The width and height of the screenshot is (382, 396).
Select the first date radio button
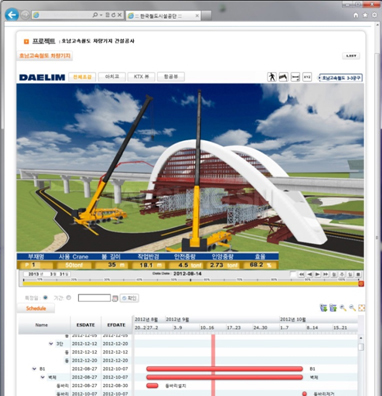pos(45,298)
